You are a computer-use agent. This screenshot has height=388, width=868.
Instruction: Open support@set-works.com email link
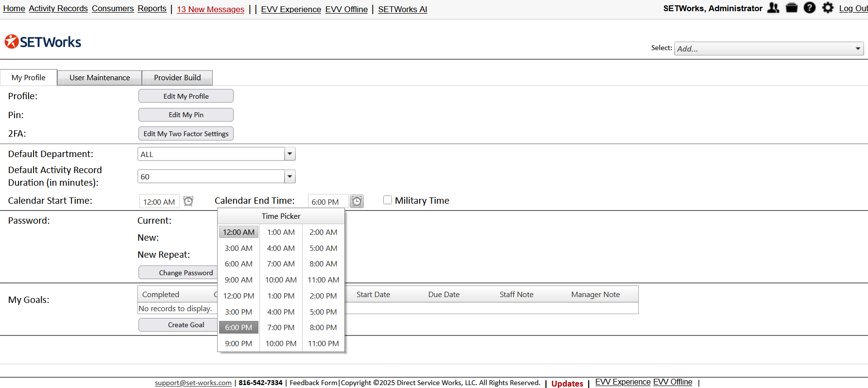(x=193, y=383)
